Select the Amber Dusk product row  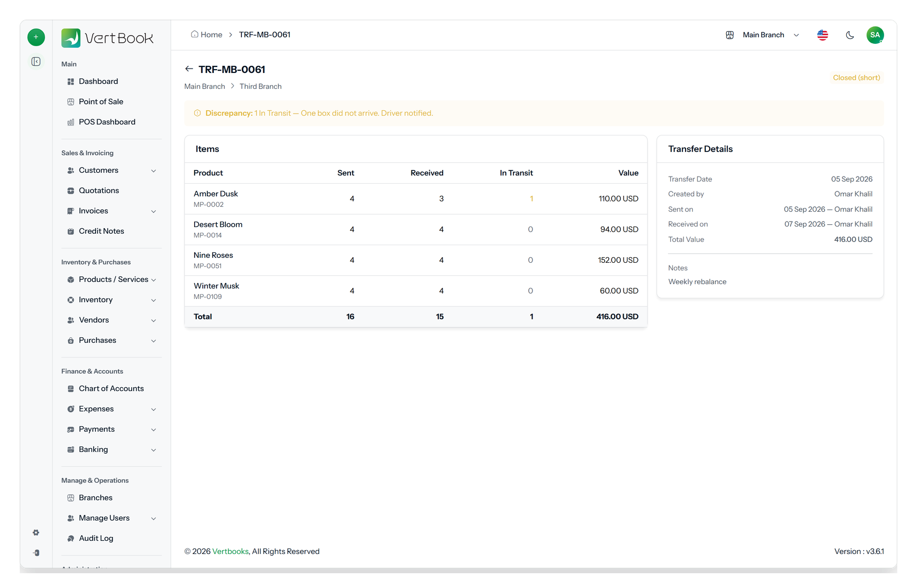tap(416, 199)
